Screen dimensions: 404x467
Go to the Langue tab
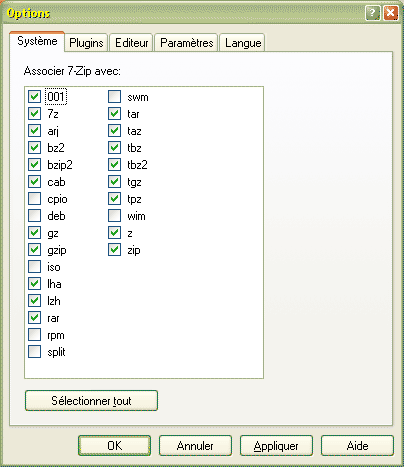[243, 43]
